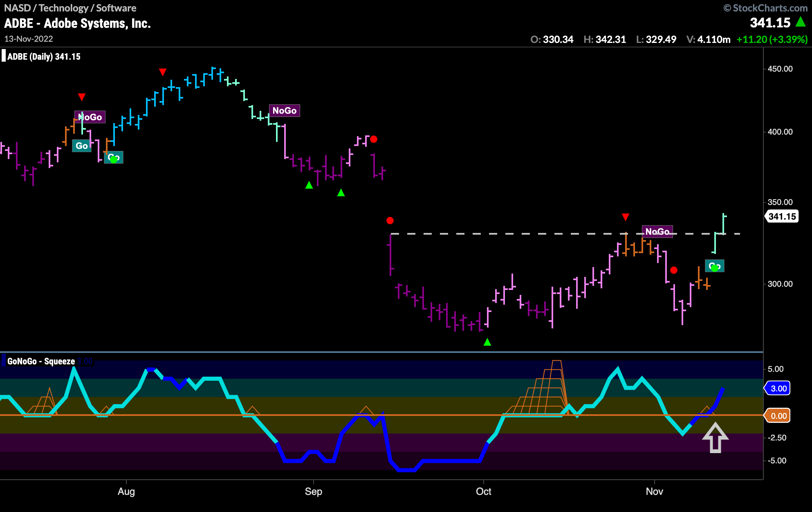This screenshot has width=812, height=512.
Task: Click the StockCharts.com copyright label
Action: click(765, 8)
